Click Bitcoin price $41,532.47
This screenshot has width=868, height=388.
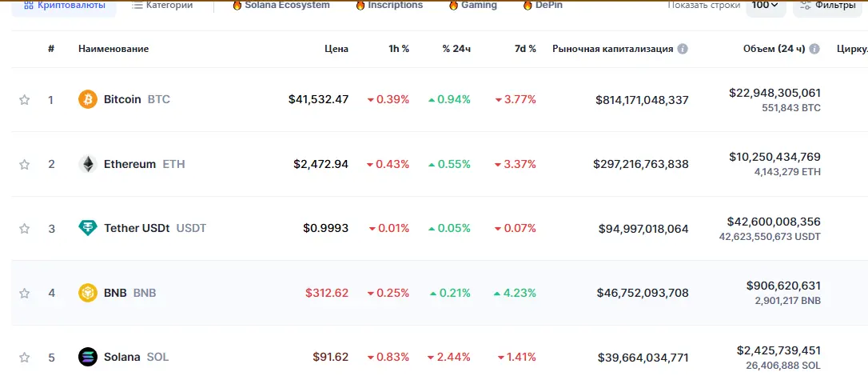[318, 100]
